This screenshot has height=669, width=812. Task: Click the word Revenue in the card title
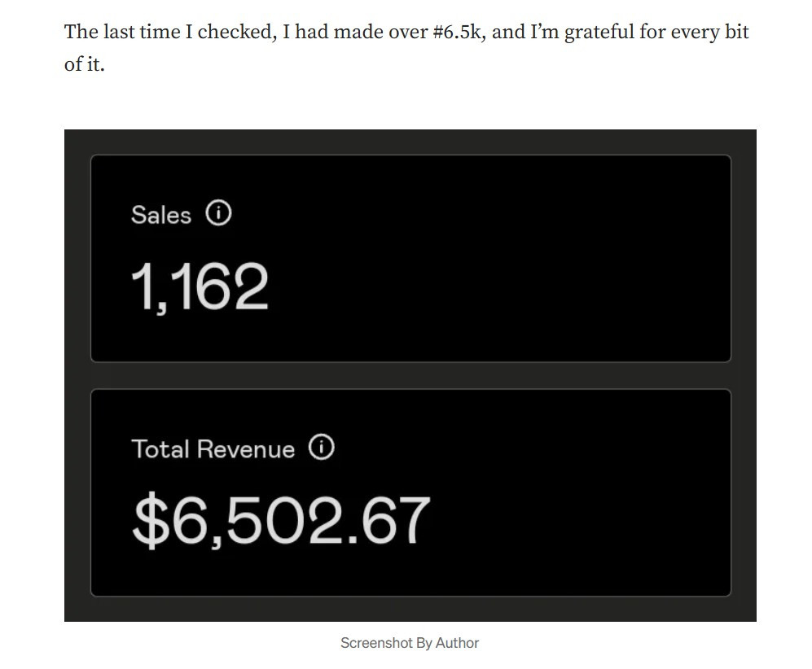tap(246, 449)
